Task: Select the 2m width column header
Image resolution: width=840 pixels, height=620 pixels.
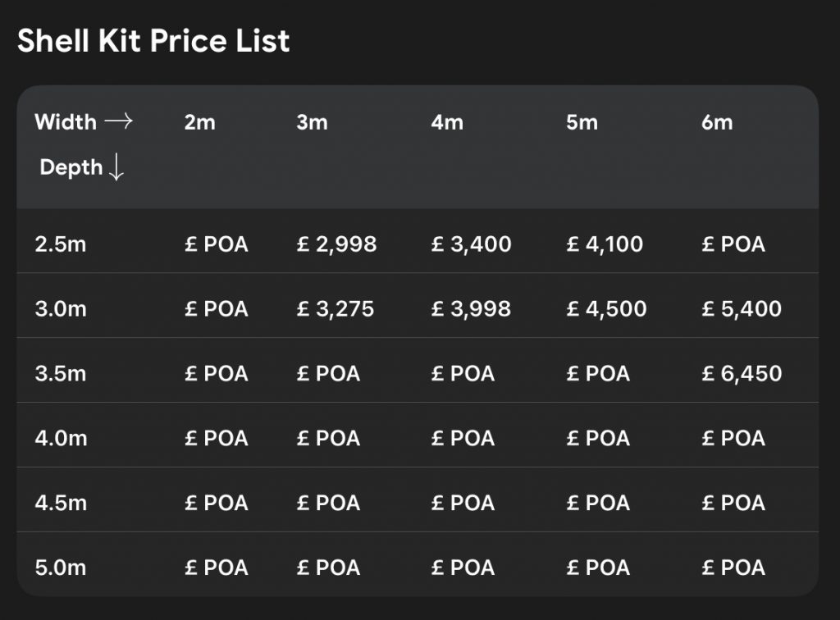Action: pos(200,122)
